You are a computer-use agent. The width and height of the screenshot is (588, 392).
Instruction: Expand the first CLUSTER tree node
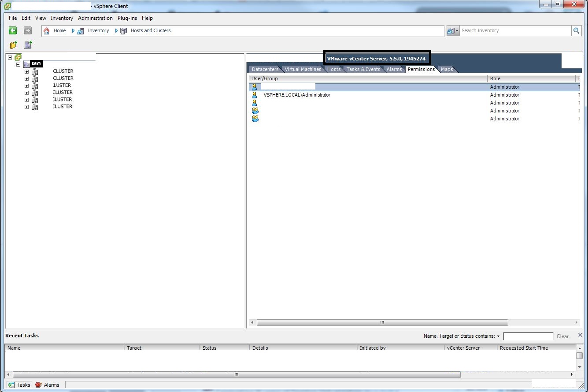27,71
